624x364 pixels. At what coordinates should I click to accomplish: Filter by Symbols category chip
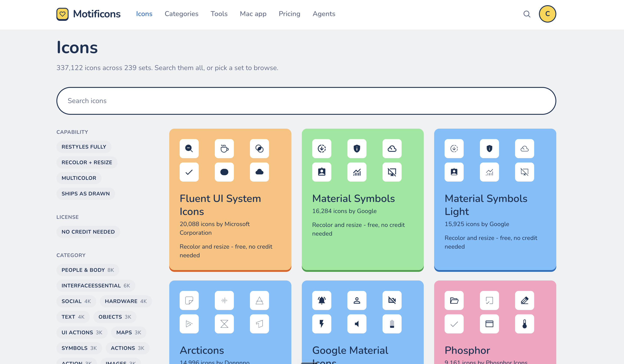[79, 348]
